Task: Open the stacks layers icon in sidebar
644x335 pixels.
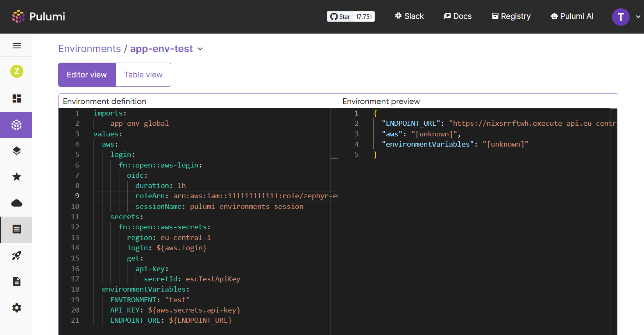Action: click(x=16, y=151)
